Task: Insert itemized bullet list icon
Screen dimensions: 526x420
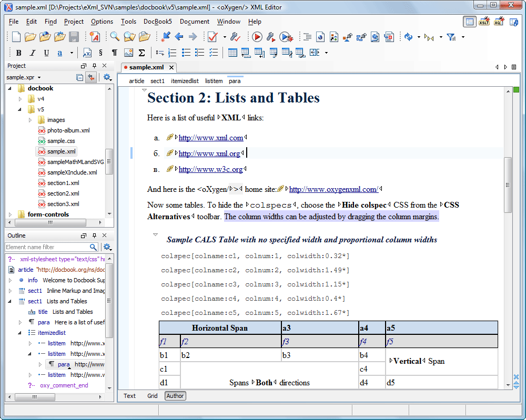Action: click(x=186, y=53)
